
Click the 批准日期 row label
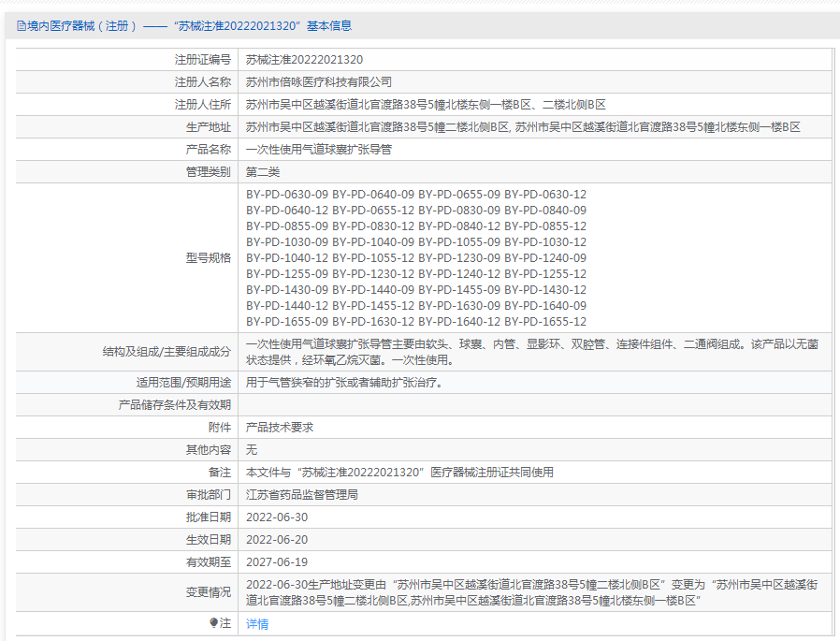(209, 517)
